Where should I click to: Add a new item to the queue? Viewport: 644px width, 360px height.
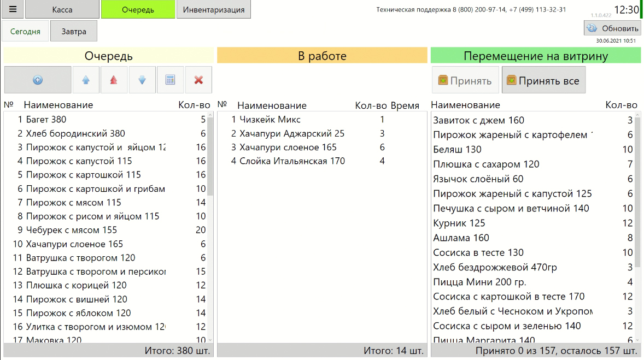[38, 80]
